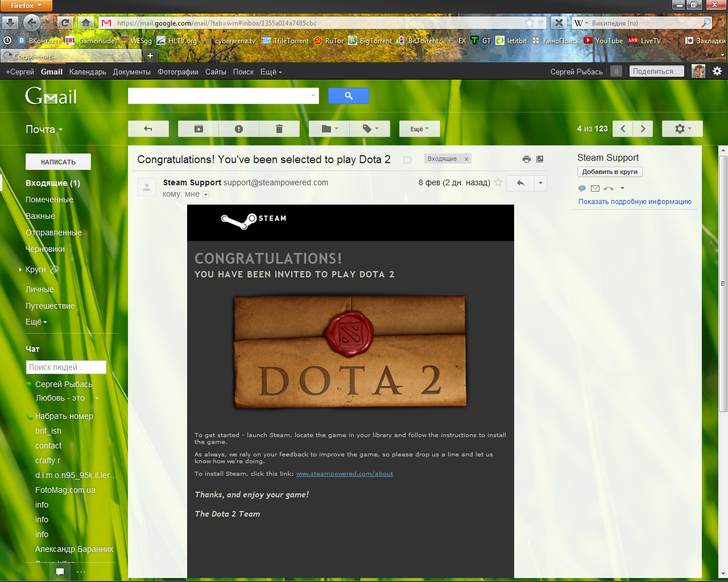
Task: Open Ещё dropdown in Google bar
Action: (x=271, y=72)
